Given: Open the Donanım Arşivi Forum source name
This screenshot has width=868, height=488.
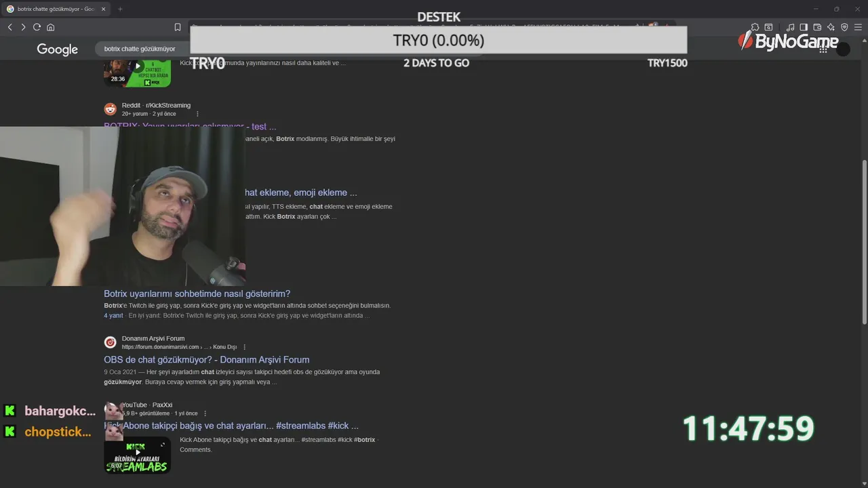Looking at the screenshot, I should pos(153,338).
